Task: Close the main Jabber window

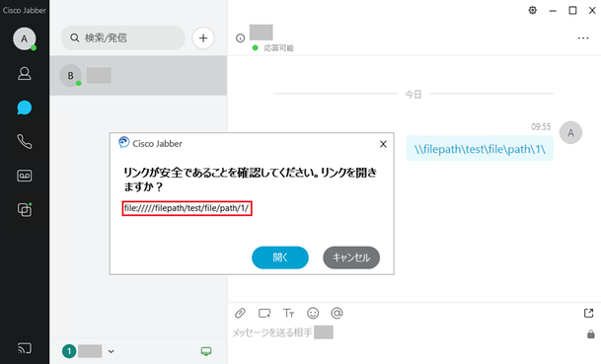Action: click(592, 10)
